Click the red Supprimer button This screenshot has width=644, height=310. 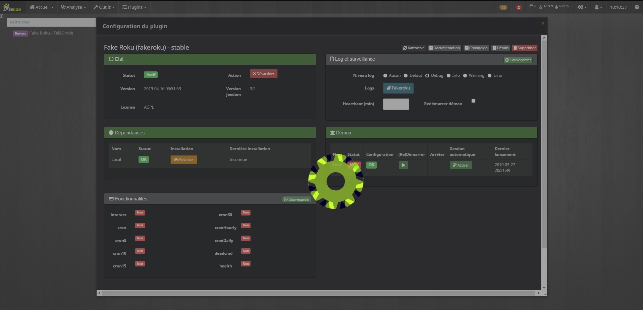click(x=525, y=48)
